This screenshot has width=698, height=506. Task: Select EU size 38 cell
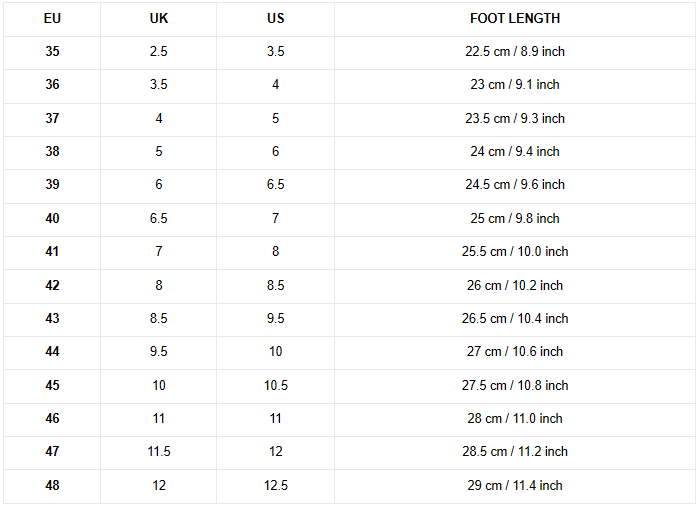52,152
